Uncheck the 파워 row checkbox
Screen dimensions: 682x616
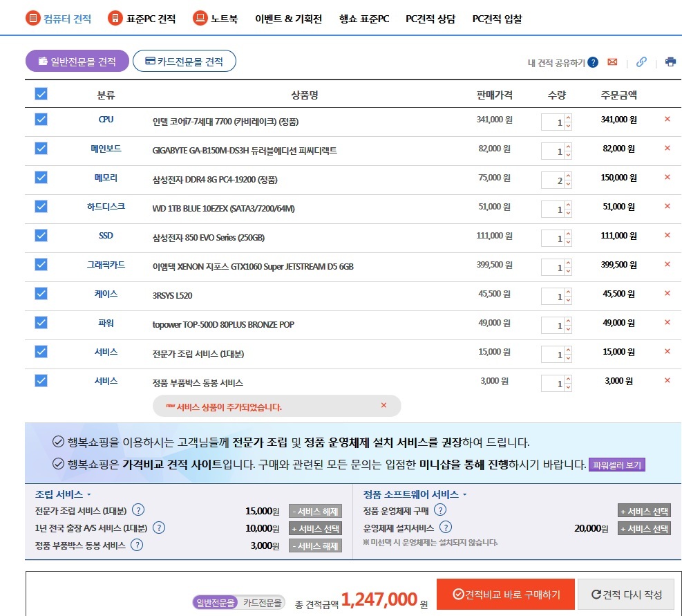[x=41, y=323]
